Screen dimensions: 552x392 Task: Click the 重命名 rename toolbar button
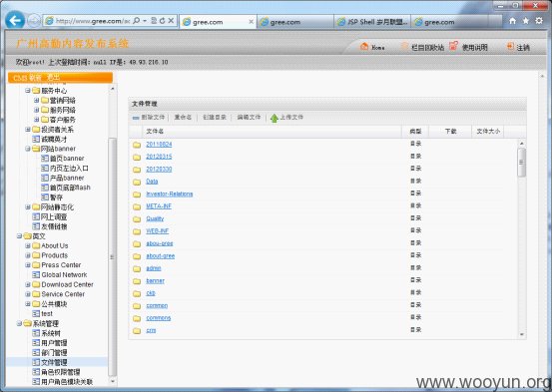click(183, 117)
